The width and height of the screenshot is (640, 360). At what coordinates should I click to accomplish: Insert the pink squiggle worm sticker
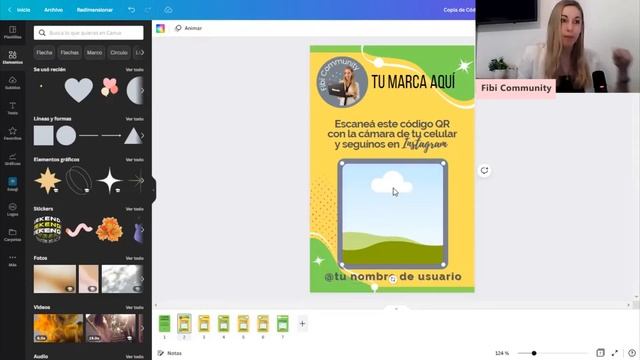click(79, 230)
